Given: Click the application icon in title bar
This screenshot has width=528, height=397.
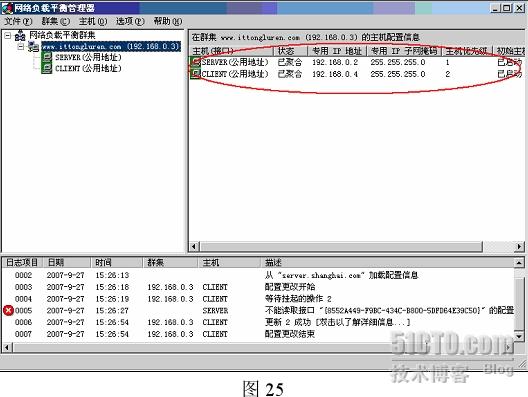Looking at the screenshot, I should tap(7, 7).
